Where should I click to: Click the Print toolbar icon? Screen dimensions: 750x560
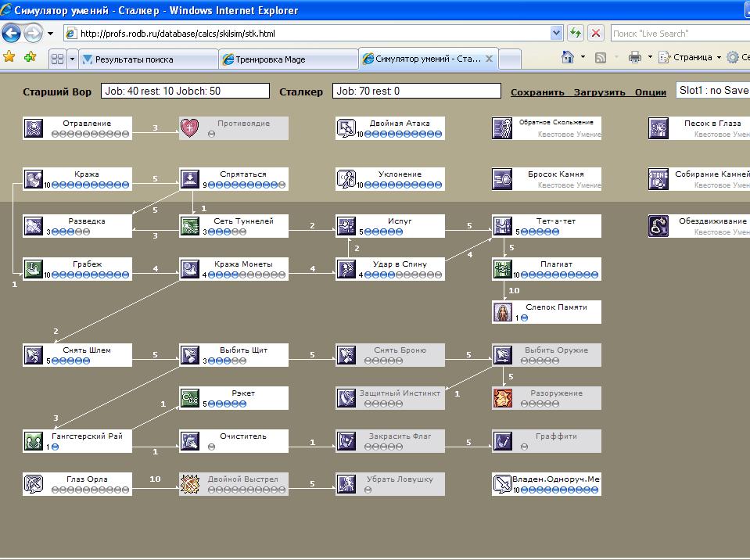[x=635, y=57]
